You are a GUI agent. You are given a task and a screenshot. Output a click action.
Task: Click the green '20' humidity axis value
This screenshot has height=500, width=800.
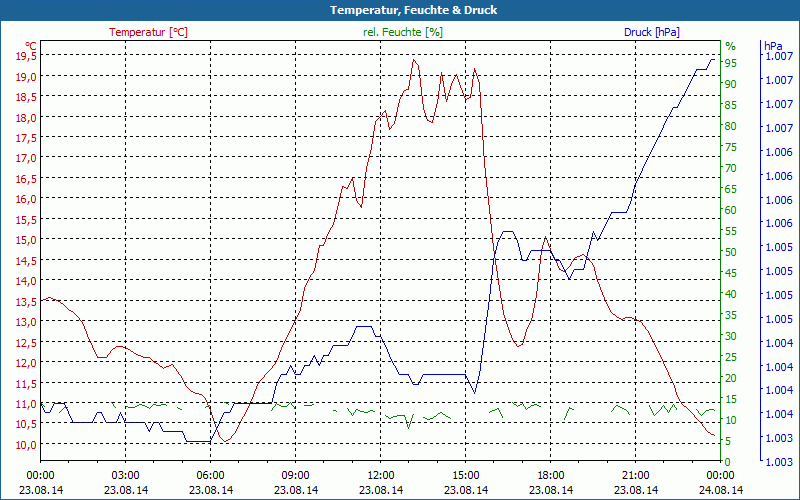tap(731, 378)
